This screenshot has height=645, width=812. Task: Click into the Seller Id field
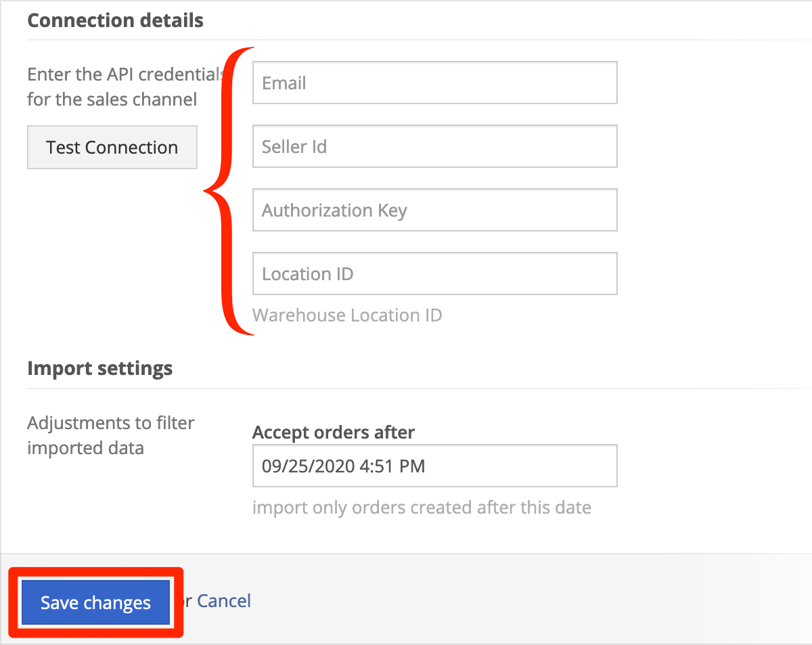[x=435, y=146]
